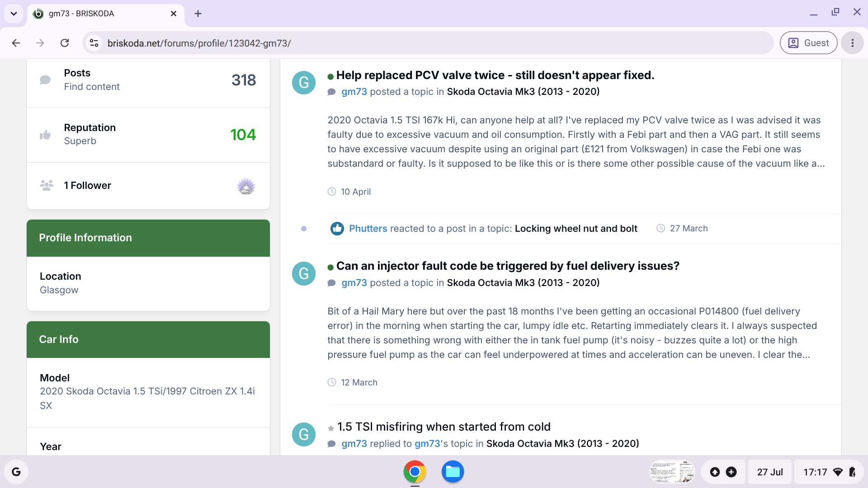Click the launcher G icon
Viewport: 868px width, 488px height.
coord(16,472)
